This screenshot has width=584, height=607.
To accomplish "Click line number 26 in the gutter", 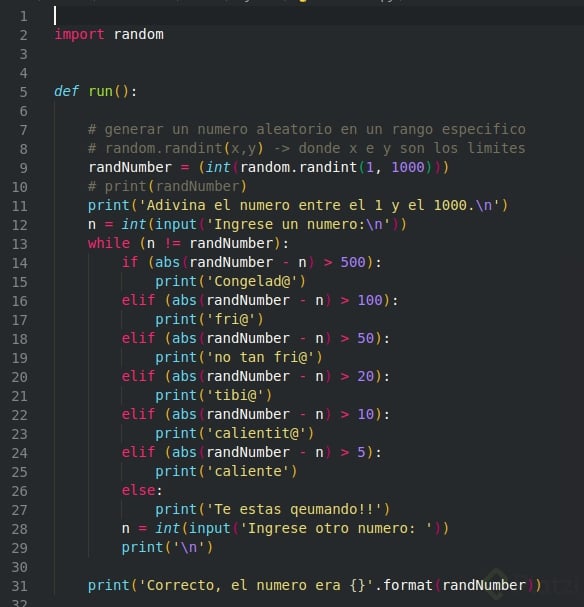I will [19, 491].
